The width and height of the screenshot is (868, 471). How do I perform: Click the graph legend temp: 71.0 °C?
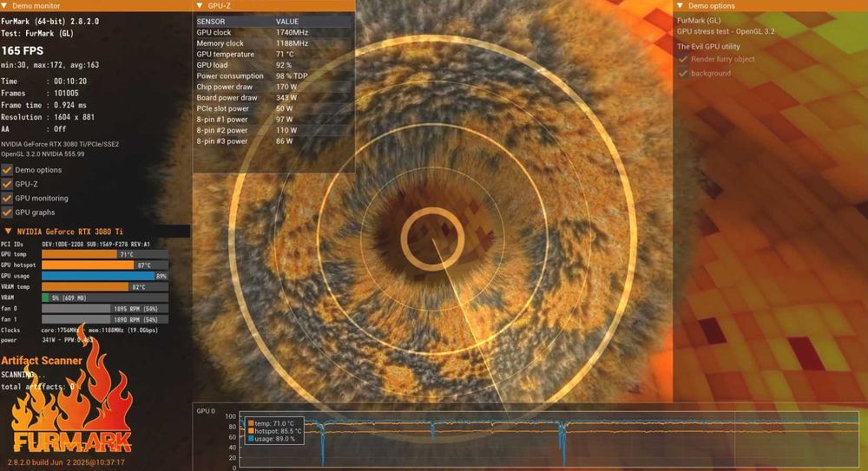(x=276, y=423)
